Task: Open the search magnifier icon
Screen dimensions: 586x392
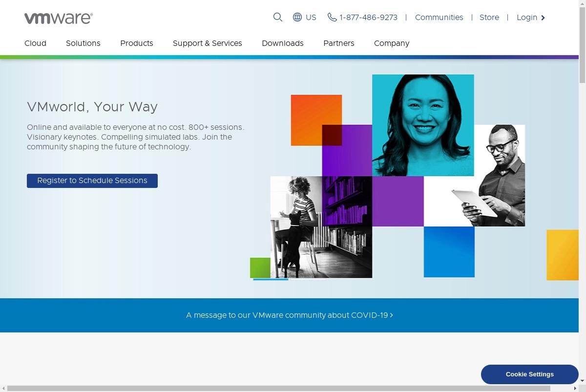Action: (x=278, y=17)
